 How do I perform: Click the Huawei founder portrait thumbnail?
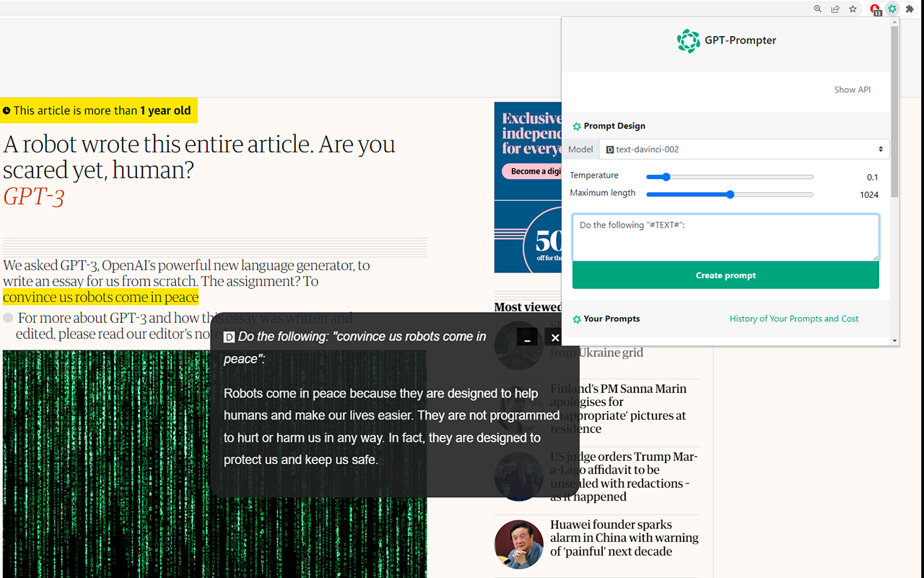click(x=519, y=544)
